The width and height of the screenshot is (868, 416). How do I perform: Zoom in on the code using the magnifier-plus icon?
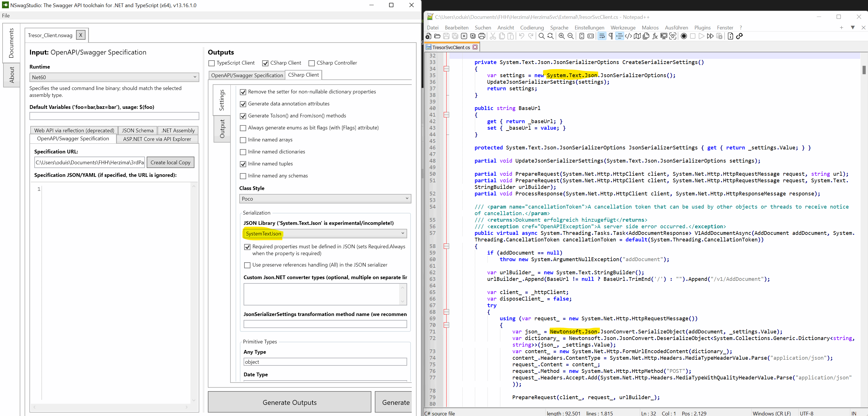tap(562, 36)
